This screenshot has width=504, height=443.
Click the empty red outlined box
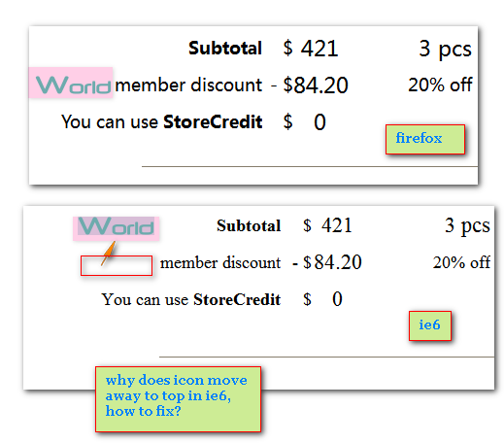117,265
